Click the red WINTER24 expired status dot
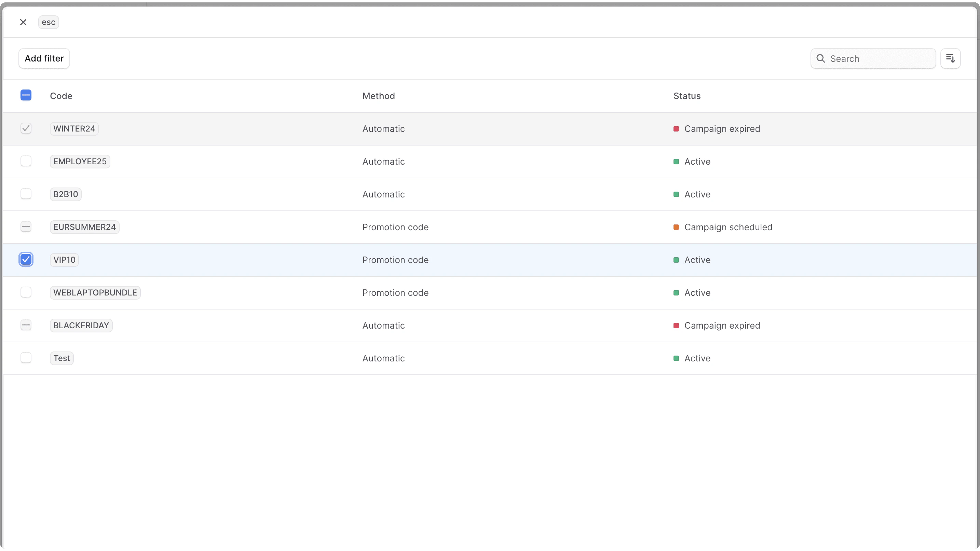Screen dimensions: 980x551 click(676, 129)
